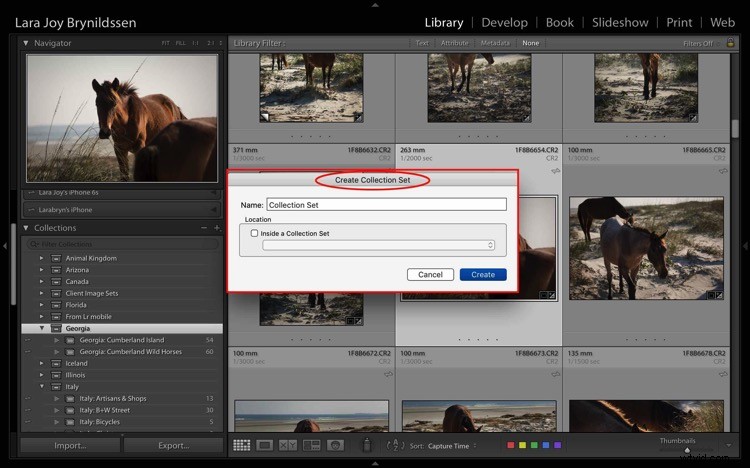
Task: Hide the right panel using edge arrow
Action: click(745, 246)
